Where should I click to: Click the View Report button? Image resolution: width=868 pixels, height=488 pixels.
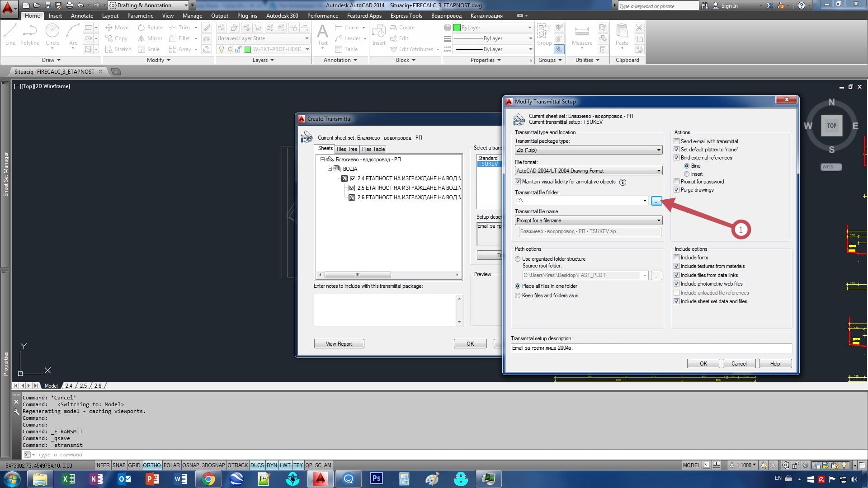click(x=339, y=344)
